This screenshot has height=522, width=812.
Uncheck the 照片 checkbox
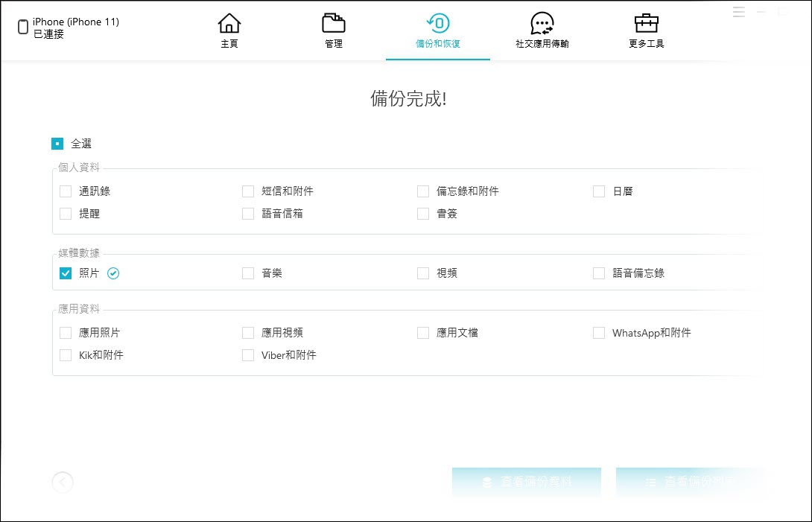[x=66, y=273]
